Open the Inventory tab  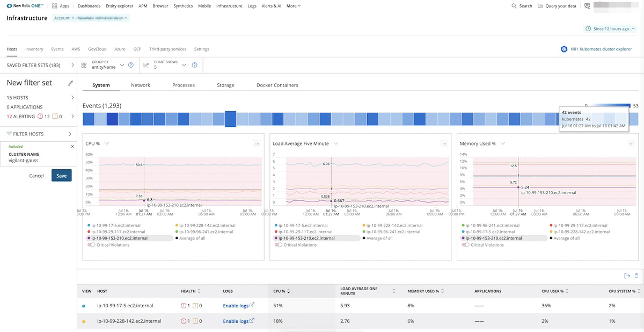pos(34,49)
